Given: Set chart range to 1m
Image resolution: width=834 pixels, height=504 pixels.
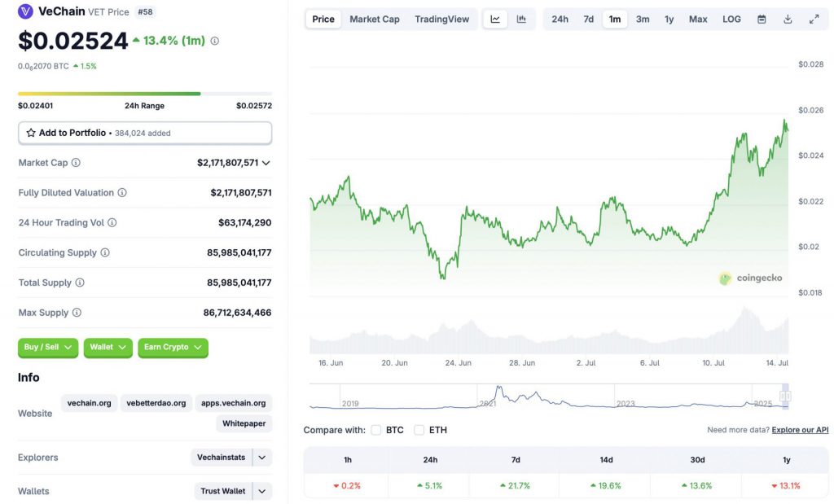Looking at the screenshot, I should click(615, 20).
